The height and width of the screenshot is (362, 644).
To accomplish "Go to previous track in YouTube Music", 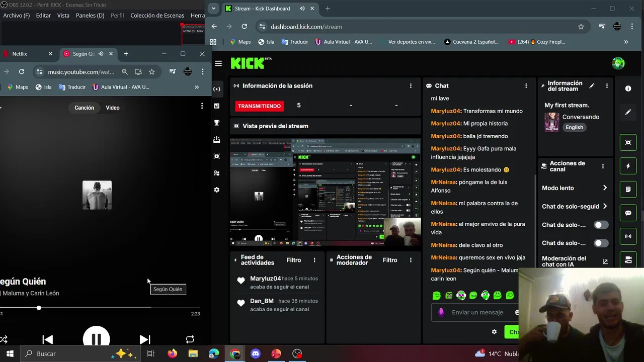I will click(x=48, y=339).
